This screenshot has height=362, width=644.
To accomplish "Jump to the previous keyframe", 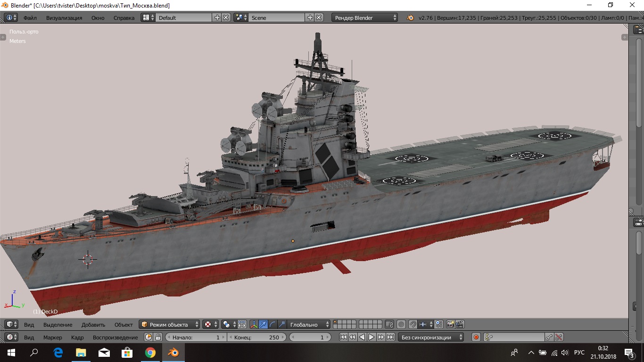I will pyautogui.click(x=353, y=337).
